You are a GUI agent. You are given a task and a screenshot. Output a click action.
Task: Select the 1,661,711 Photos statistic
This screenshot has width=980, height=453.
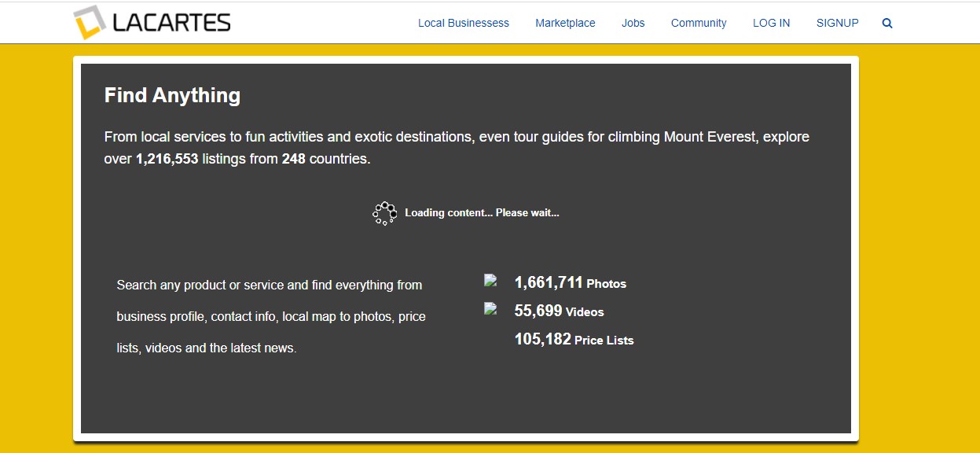point(570,283)
